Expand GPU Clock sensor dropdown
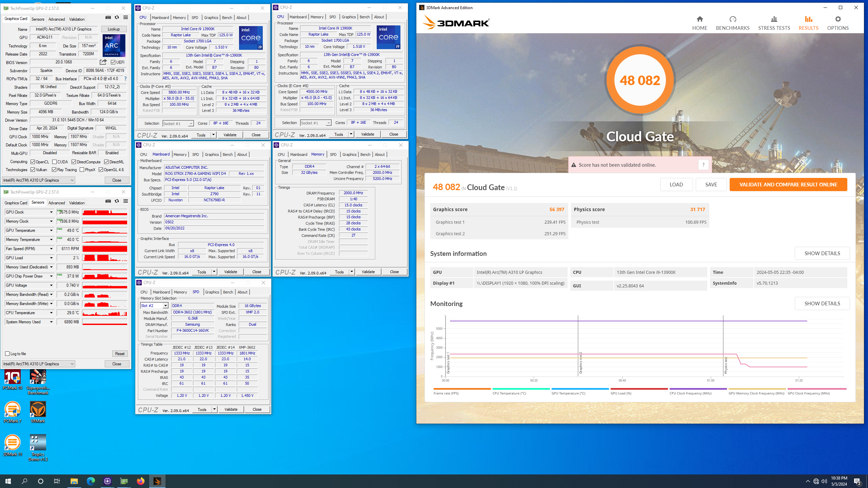This screenshot has width=868, height=488. (x=51, y=212)
